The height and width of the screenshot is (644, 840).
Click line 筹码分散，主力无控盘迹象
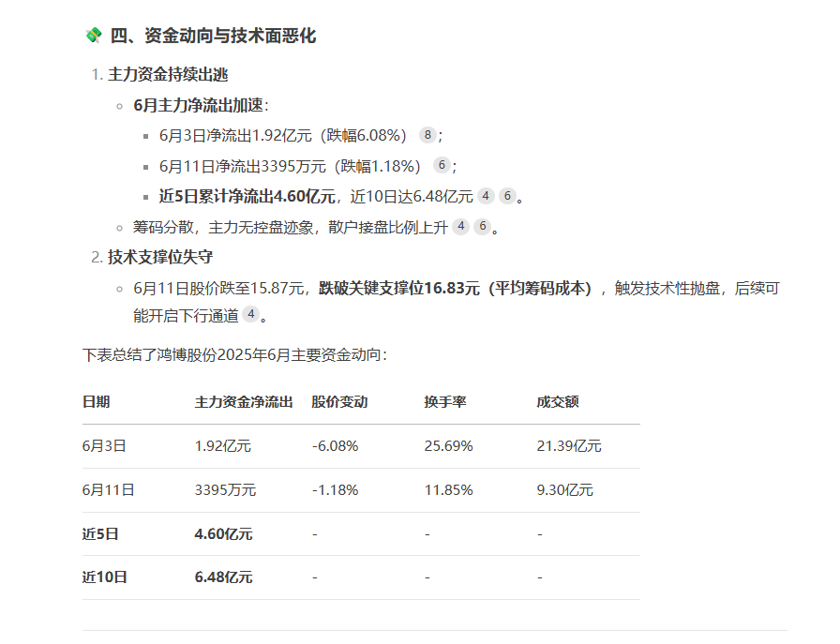pos(223,227)
